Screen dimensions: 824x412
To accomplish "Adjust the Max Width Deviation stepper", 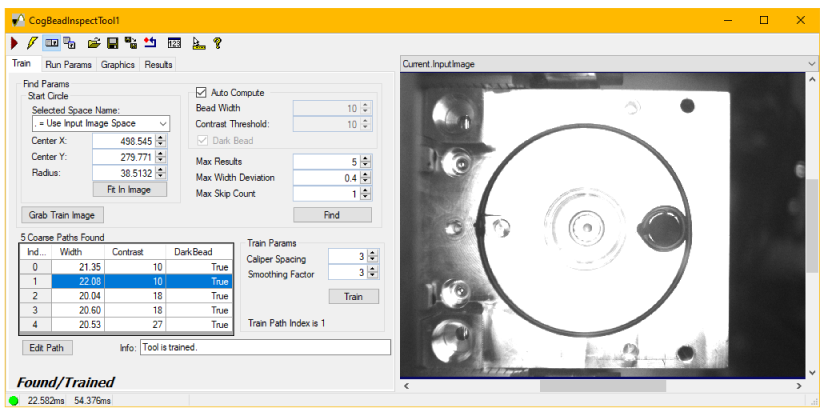I will tap(366, 178).
